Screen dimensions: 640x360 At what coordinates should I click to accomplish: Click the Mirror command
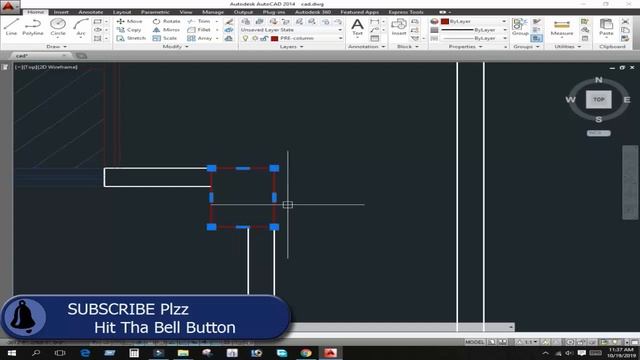166,30
